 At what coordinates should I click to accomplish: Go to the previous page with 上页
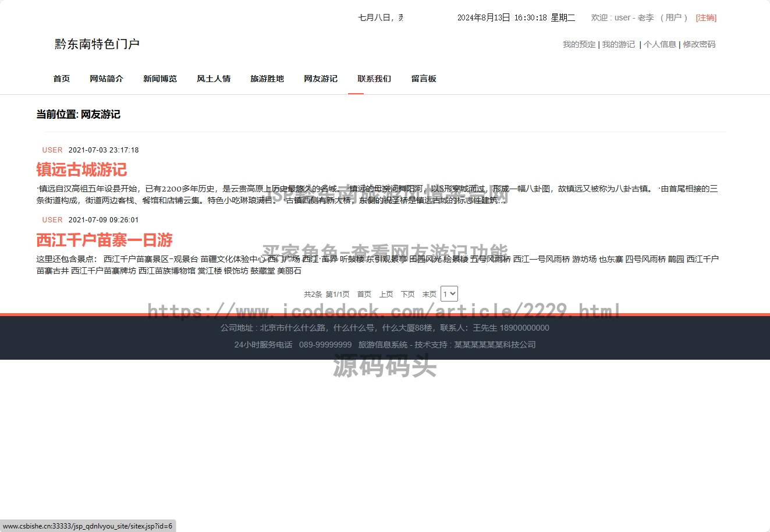pyautogui.click(x=386, y=295)
